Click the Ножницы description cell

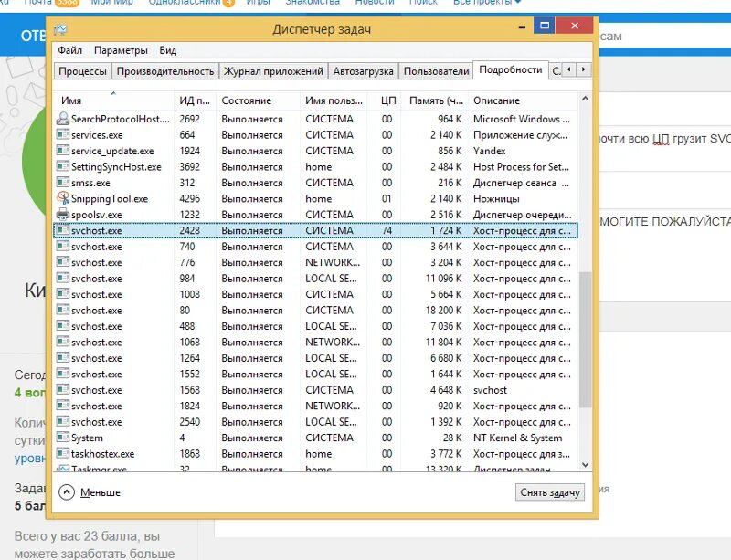point(496,198)
